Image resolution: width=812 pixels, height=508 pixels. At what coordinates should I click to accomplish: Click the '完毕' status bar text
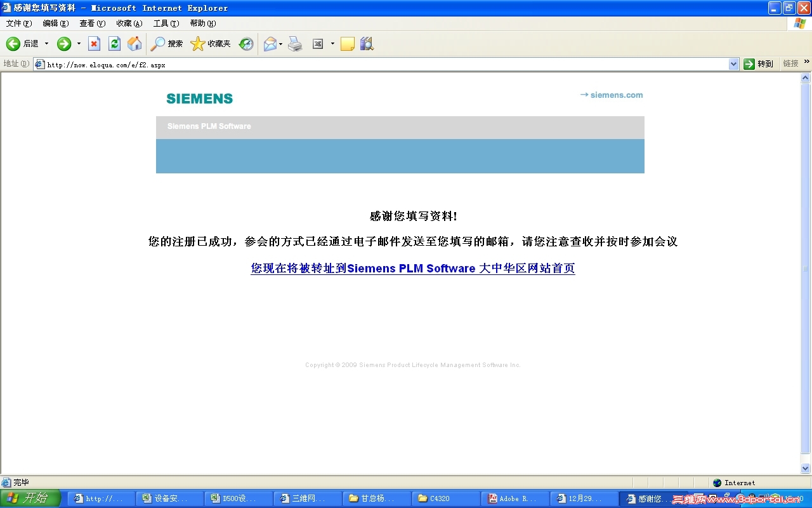coord(21,483)
